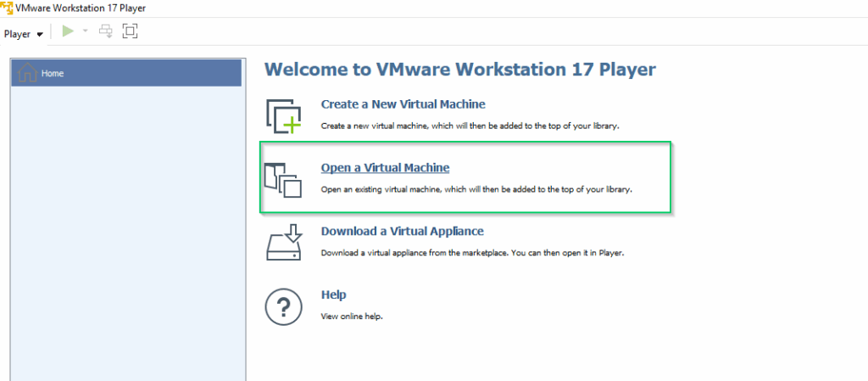Screen dimensions: 868x381
Task: Click the description starting "Download a virtual appliance from"
Action: (473, 253)
